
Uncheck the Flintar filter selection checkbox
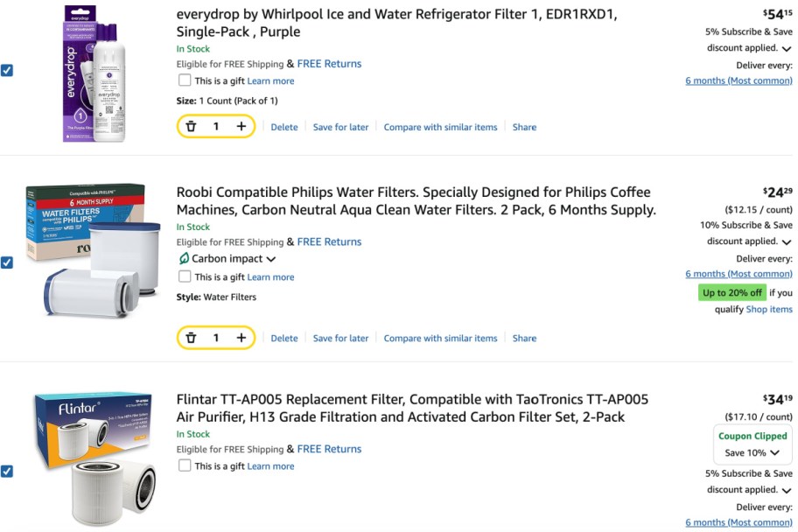[8, 470]
